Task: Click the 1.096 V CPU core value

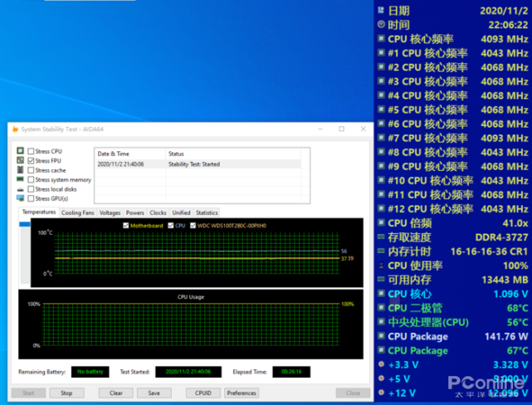Action: [510, 294]
